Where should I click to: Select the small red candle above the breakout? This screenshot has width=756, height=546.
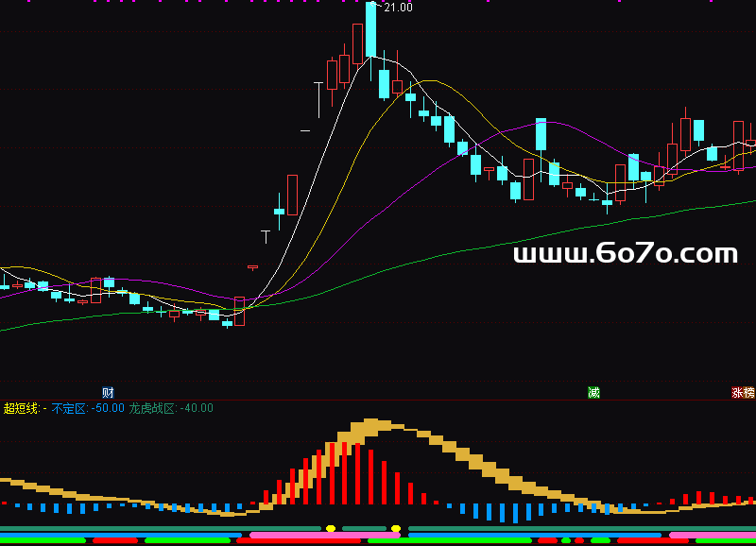[x=252, y=267]
